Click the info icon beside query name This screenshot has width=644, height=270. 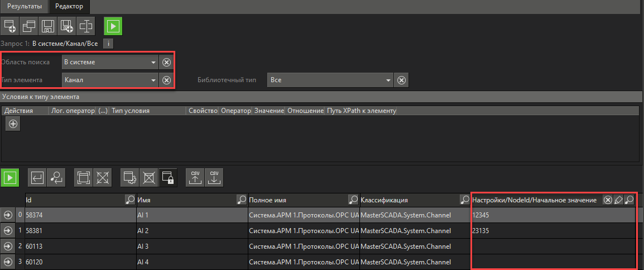pyautogui.click(x=109, y=43)
